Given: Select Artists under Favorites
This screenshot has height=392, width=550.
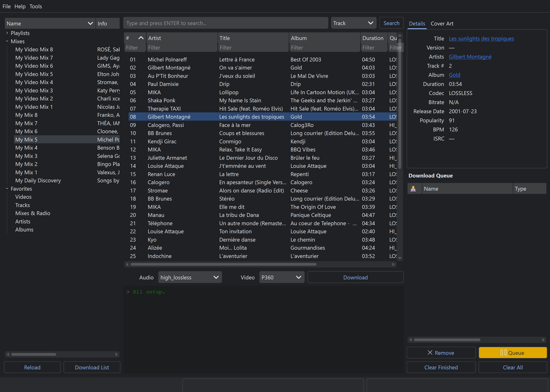Looking at the screenshot, I should tap(23, 221).
